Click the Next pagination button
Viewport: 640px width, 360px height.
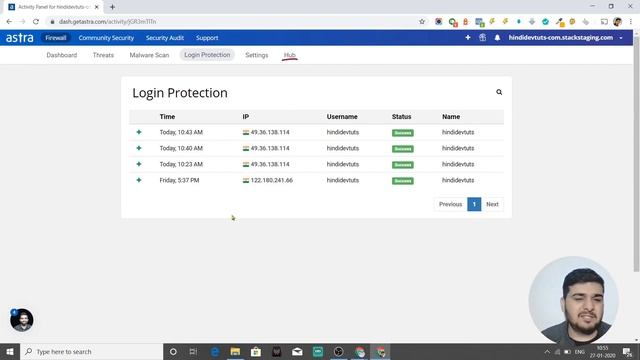coord(492,204)
